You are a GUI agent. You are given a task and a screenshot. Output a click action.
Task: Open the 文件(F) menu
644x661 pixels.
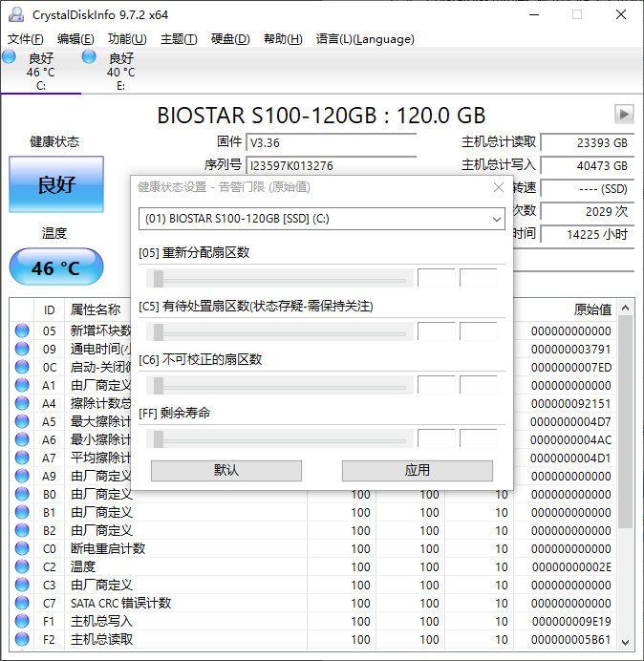pyautogui.click(x=25, y=39)
